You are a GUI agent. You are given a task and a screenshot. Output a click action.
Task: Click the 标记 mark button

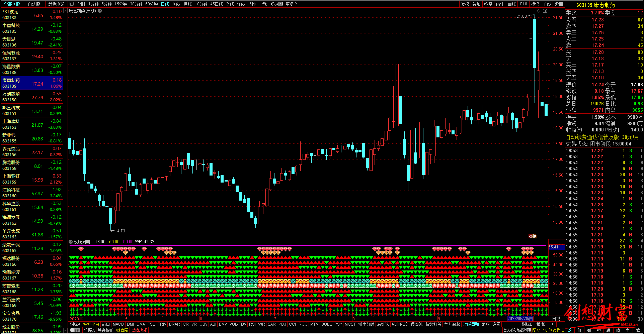click(x=535, y=4)
